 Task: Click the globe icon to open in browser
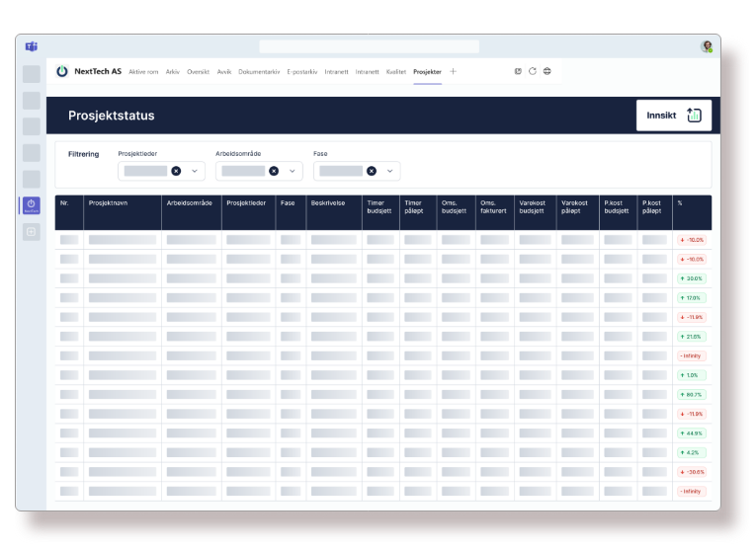tap(547, 71)
